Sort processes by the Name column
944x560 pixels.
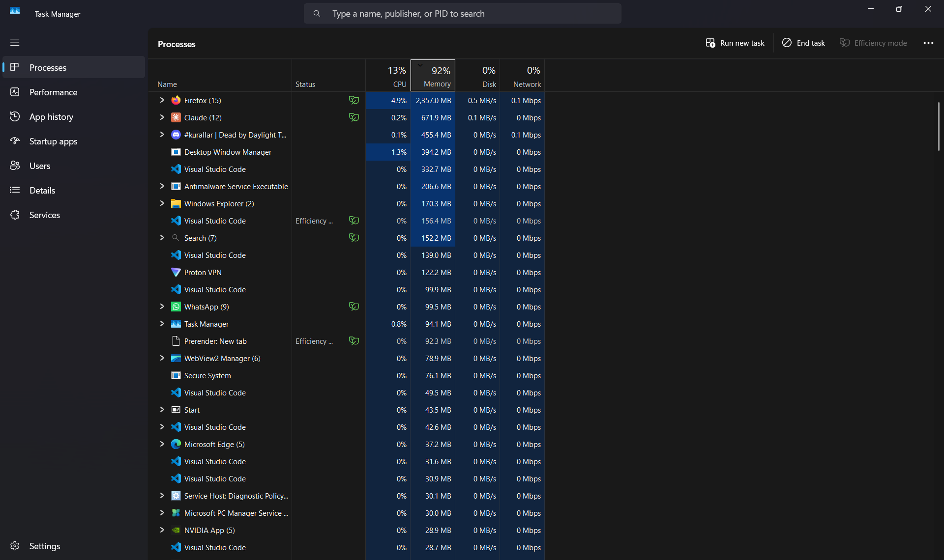pos(220,76)
